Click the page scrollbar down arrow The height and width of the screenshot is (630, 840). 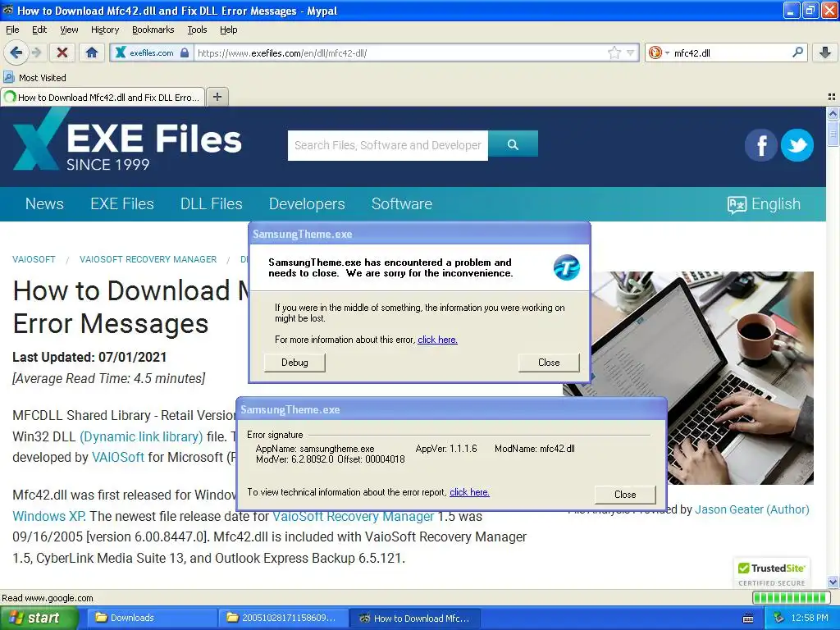coord(833,582)
